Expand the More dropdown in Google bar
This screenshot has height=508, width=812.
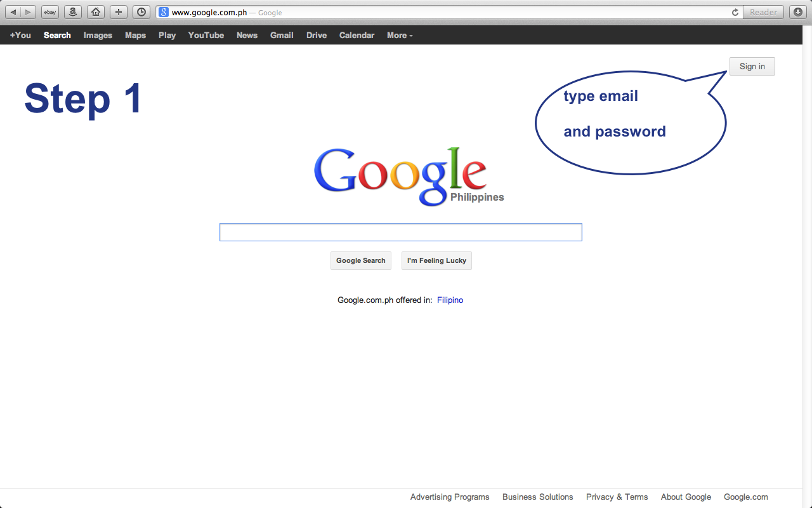pos(400,36)
